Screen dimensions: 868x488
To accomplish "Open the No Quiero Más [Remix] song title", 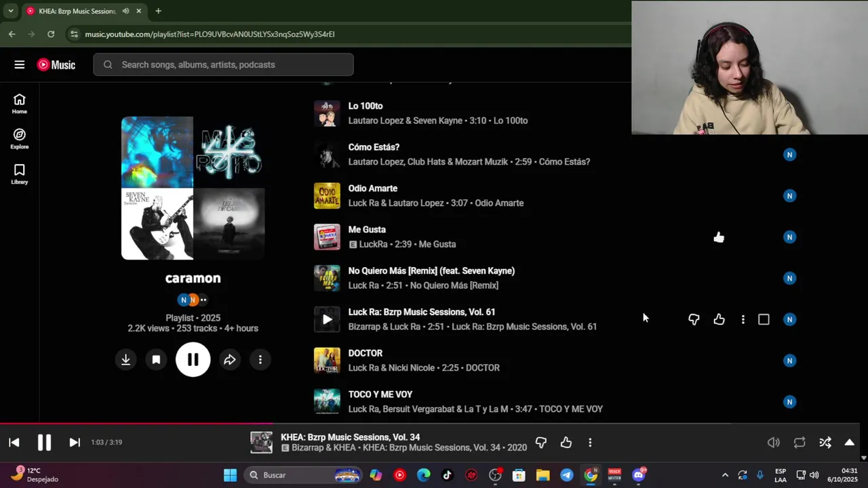I will point(431,271).
